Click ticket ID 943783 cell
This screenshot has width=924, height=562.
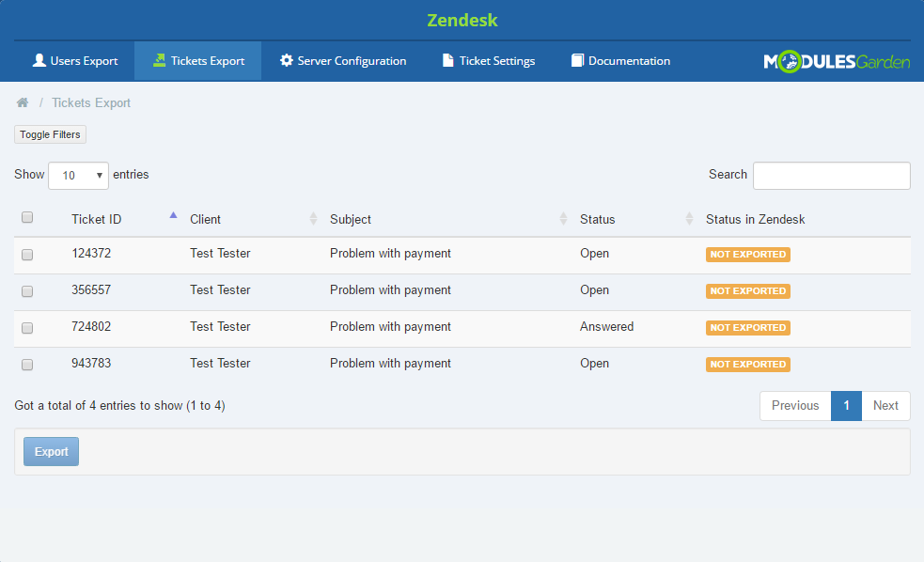pos(91,363)
